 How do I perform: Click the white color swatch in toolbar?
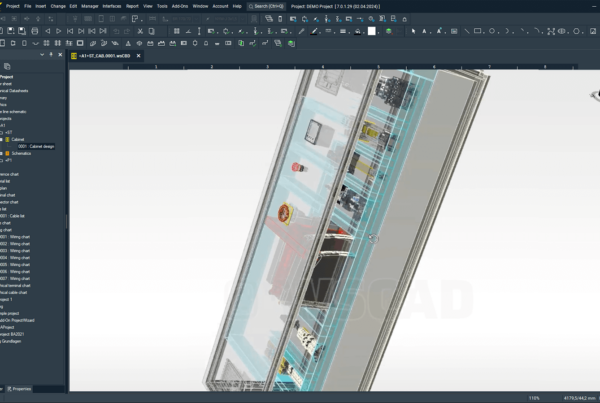click(372, 31)
